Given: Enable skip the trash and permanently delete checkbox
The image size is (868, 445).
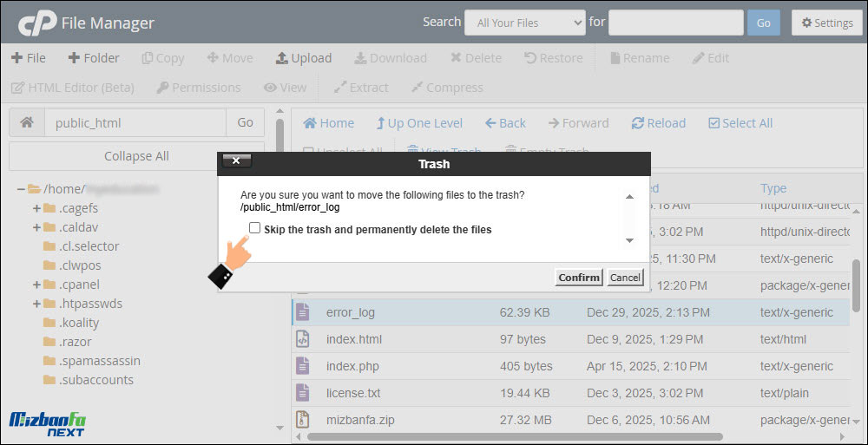Looking at the screenshot, I should (254, 228).
